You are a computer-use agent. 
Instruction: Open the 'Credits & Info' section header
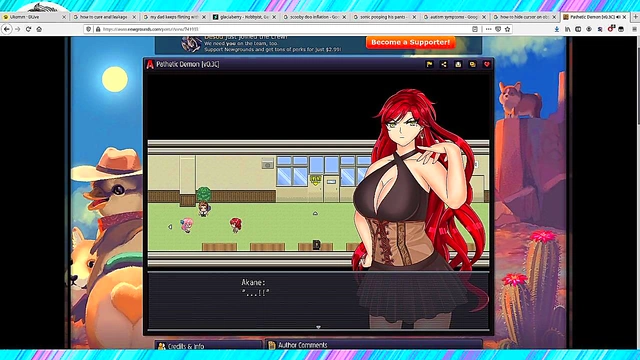pyautogui.click(x=209, y=345)
